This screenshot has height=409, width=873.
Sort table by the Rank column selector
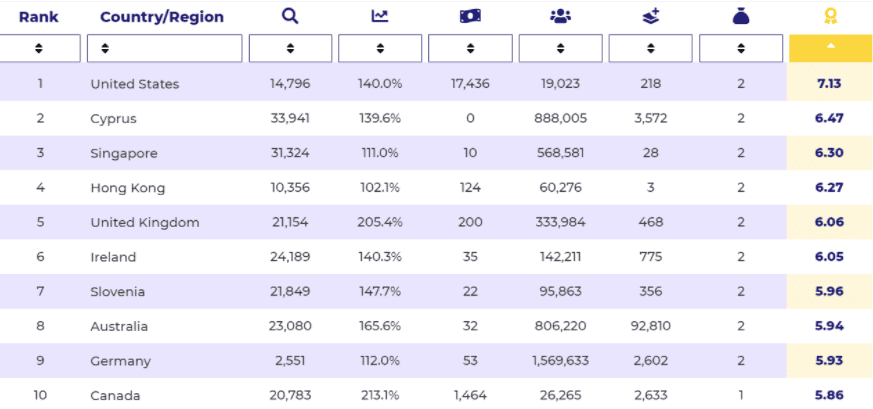[x=39, y=48]
